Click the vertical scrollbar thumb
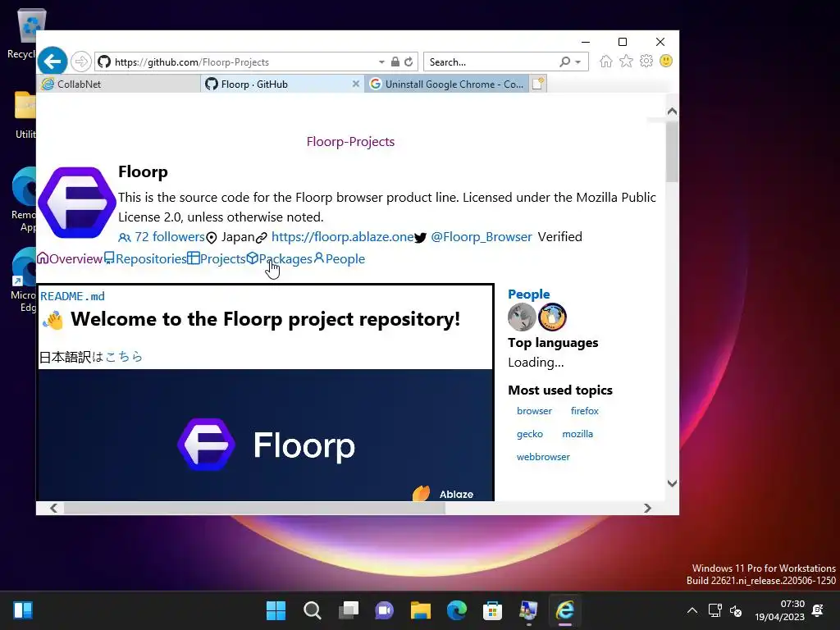Image resolution: width=840 pixels, height=630 pixels. pos(672,152)
